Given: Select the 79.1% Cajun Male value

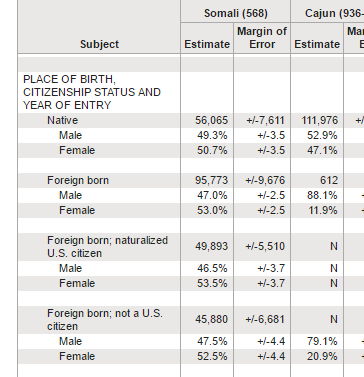Looking at the screenshot, I should click(322, 341).
